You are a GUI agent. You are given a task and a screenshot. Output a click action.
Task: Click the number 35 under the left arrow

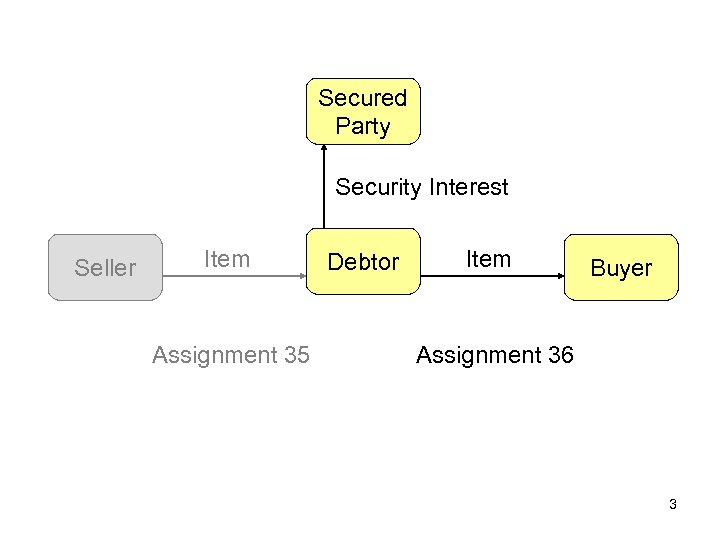click(296, 355)
